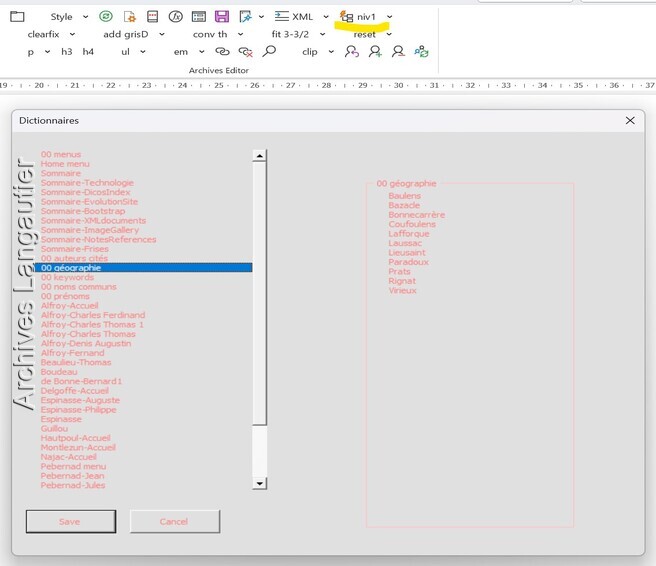Click the fx function icon
656x566 pixels.
click(x=176, y=17)
